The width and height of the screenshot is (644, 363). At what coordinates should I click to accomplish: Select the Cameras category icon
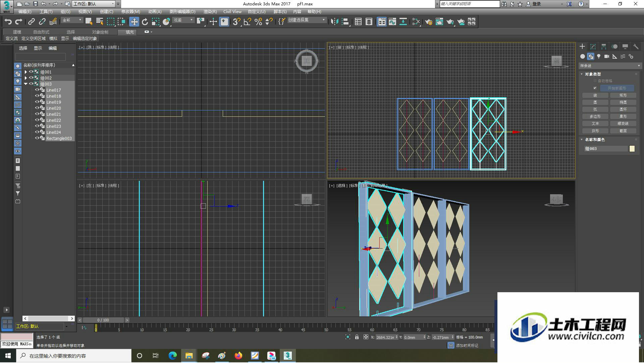(x=607, y=56)
